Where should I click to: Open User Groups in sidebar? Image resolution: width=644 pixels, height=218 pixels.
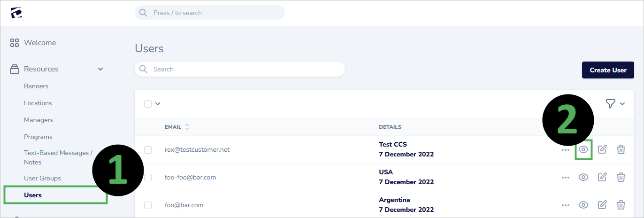point(42,178)
